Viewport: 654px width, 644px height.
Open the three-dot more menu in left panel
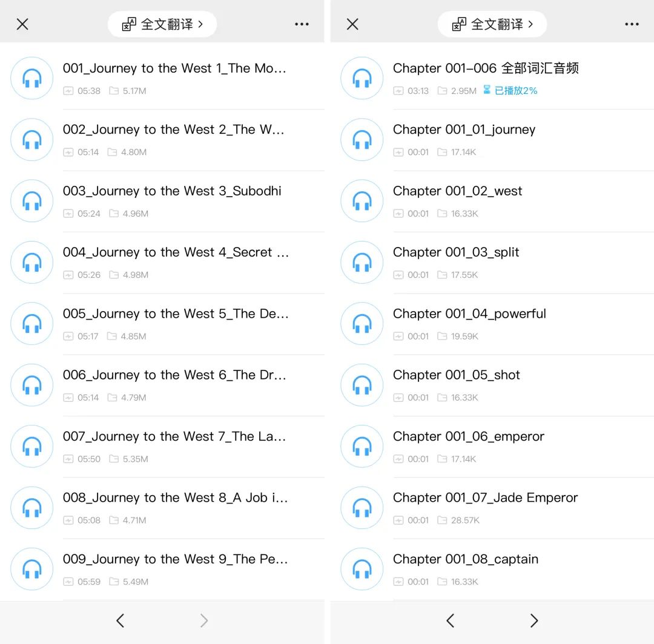coord(302,24)
